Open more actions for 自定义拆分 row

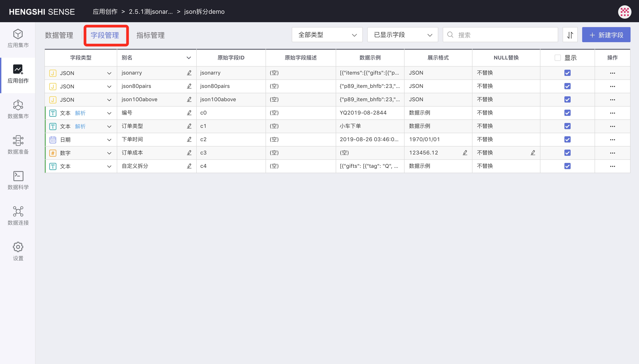(x=613, y=166)
